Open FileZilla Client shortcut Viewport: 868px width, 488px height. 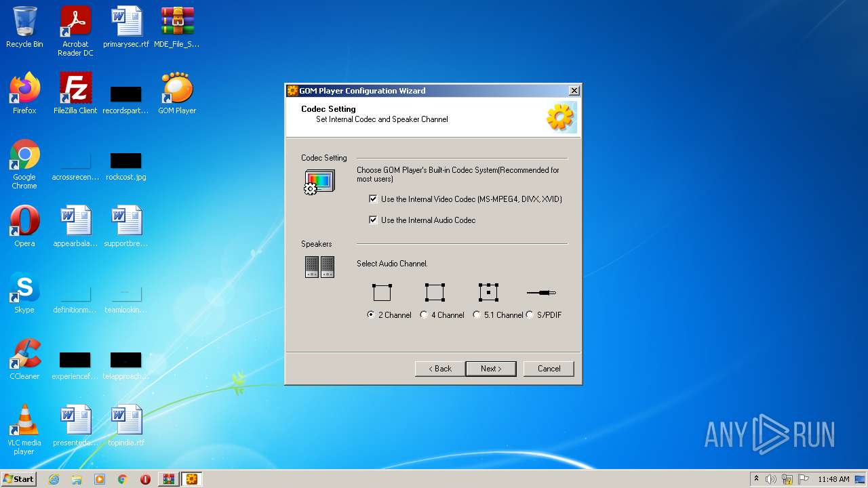coord(75,94)
